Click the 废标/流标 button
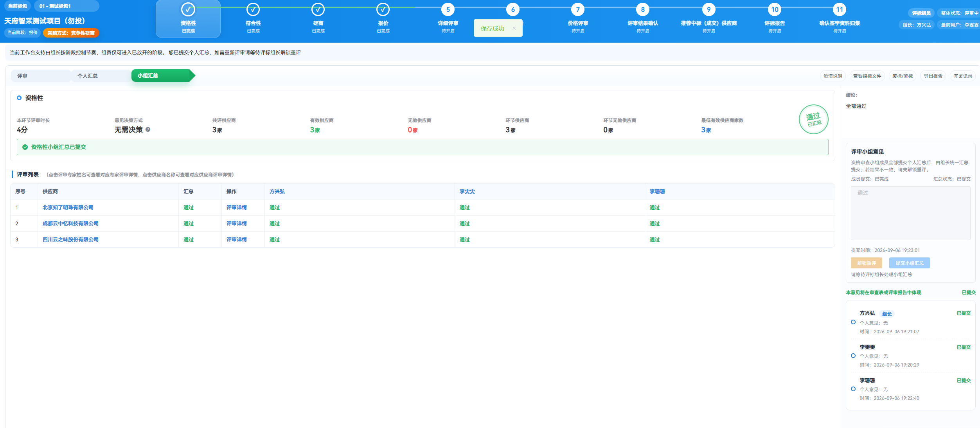980x428 pixels. [x=902, y=76]
